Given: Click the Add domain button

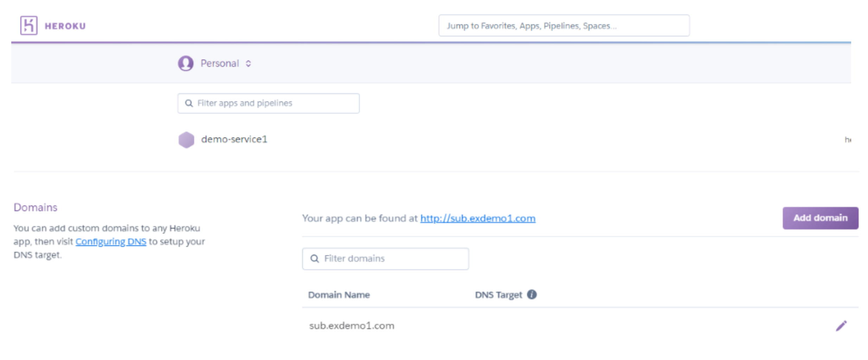Looking at the screenshot, I should pyautogui.click(x=820, y=218).
